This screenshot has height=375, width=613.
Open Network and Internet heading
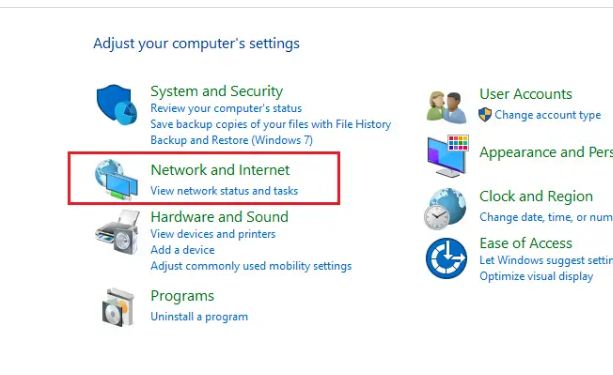tap(220, 170)
